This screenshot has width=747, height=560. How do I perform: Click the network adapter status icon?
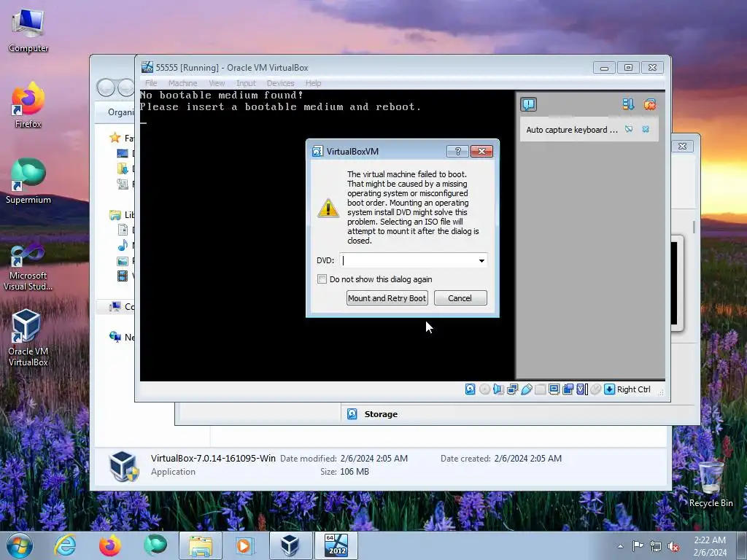click(x=513, y=389)
